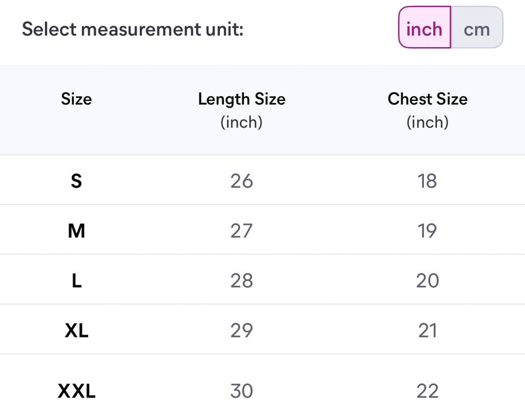The image size is (525, 420).
Task: Click length value 27 for size M
Action: pyautogui.click(x=241, y=231)
